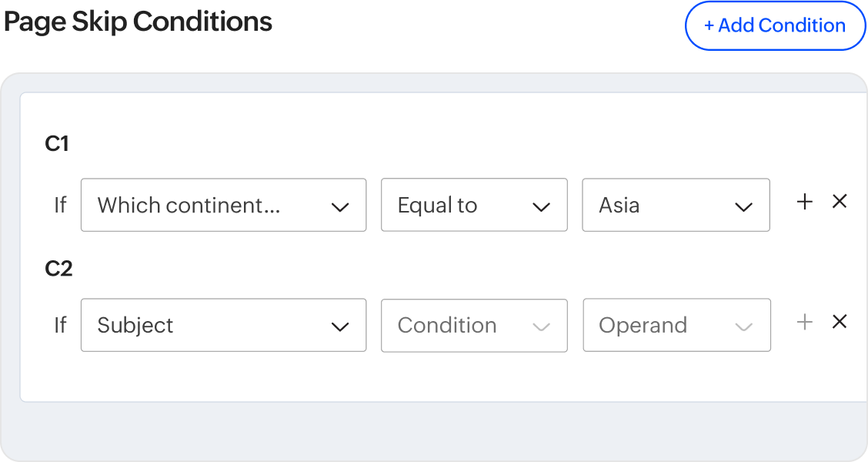Open the Subject field dropdown in C2
The width and height of the screenshot is (868, 462).
tap(223, 325)
